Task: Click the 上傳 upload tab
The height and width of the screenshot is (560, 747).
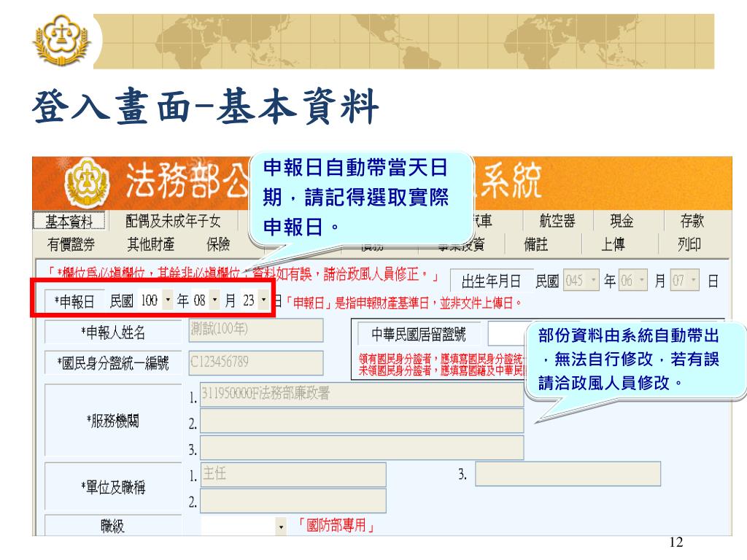Action: [613, 244]
